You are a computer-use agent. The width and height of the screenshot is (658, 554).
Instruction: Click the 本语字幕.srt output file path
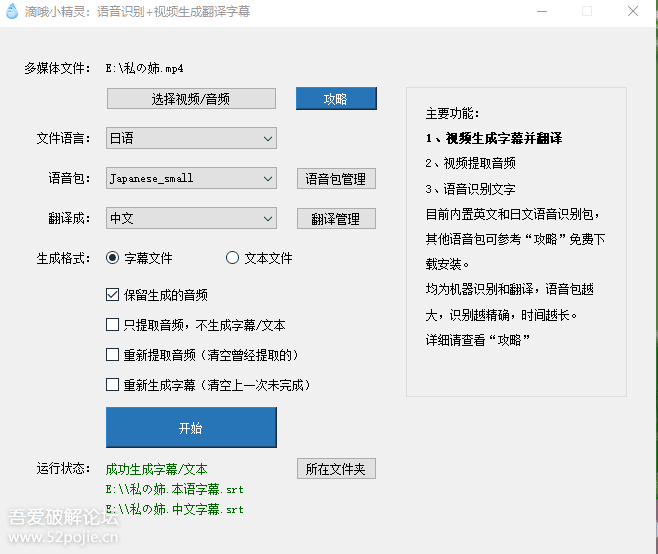pyautogui.click(x=174, y=490)
